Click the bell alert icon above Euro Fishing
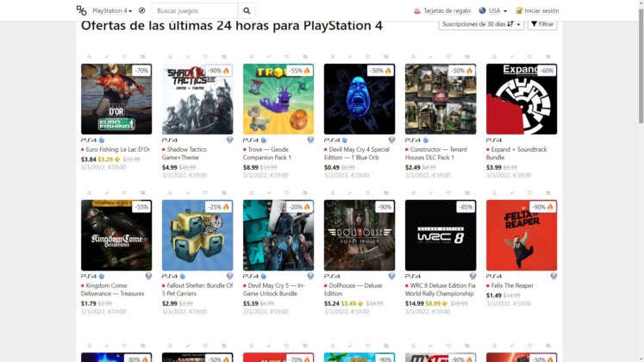The width and height of the screenshot is (644, 362). (x=89, y=57)
